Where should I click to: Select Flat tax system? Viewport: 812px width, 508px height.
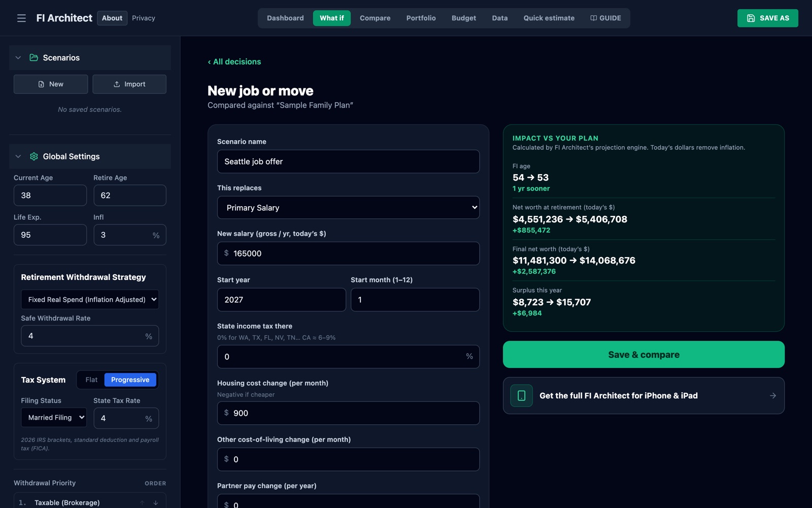pos(91,380)
